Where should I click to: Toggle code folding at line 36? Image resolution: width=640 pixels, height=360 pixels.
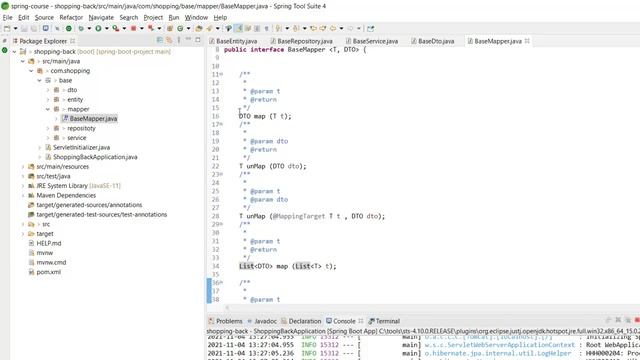click(221, 282)
